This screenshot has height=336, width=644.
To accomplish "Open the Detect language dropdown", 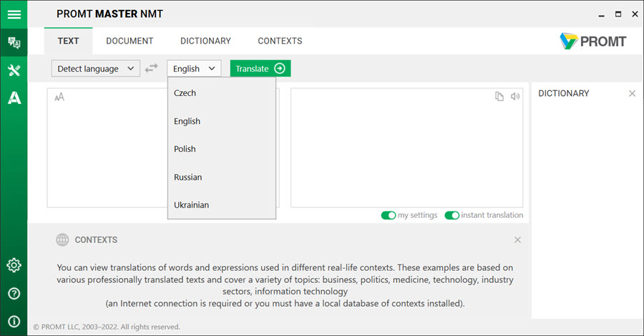I will click(x=96, y=69).
